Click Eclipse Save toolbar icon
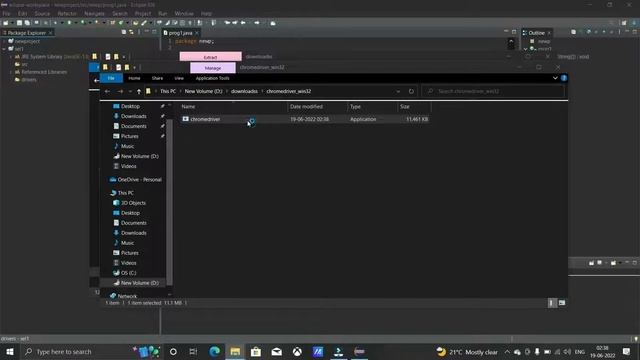 click(19, 23)
